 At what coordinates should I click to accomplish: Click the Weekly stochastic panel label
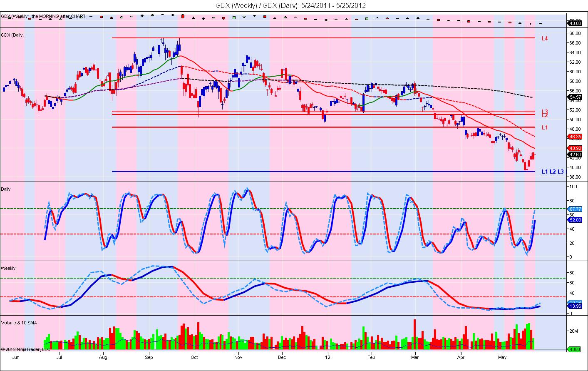[x=8, y=268]
